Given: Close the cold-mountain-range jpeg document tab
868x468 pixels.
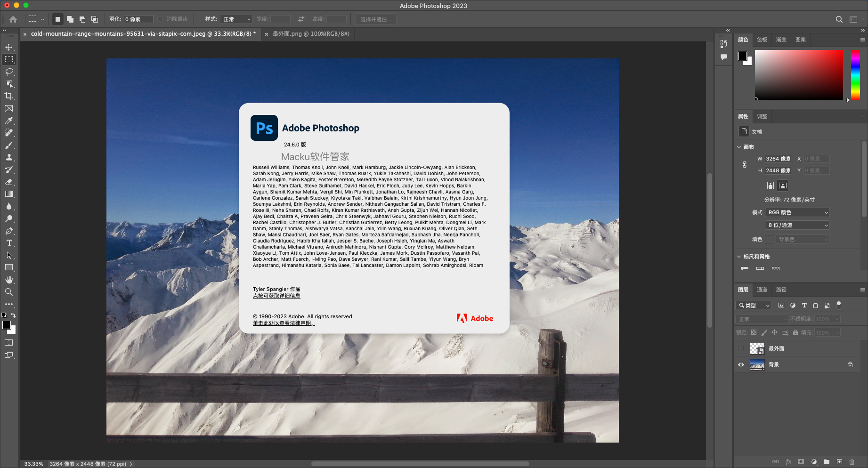Looking at the screenshot, I should [x=25, y=34].
